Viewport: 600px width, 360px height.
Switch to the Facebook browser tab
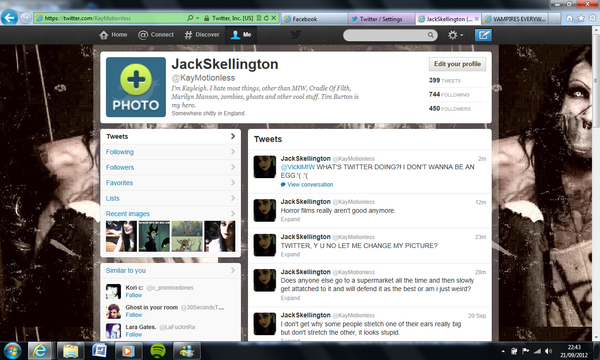point(315,18)
